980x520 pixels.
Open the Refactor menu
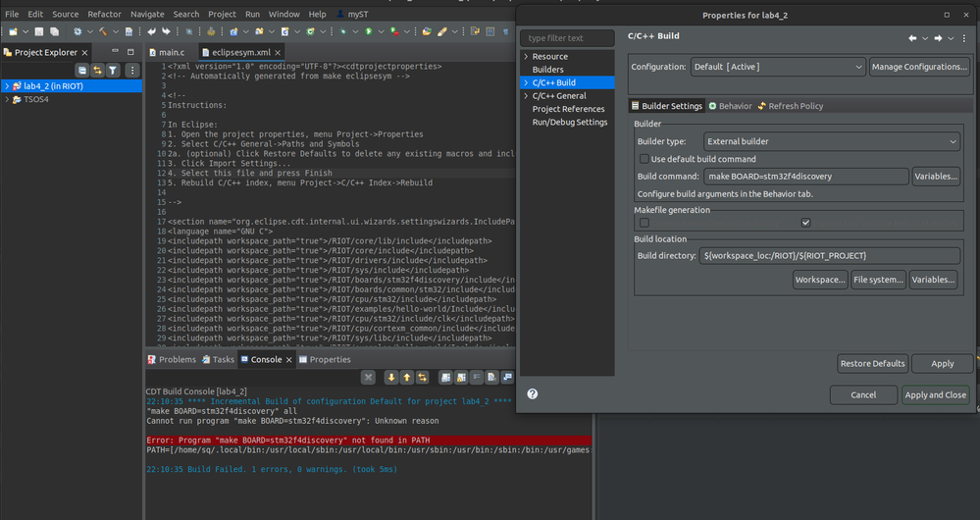104,15
